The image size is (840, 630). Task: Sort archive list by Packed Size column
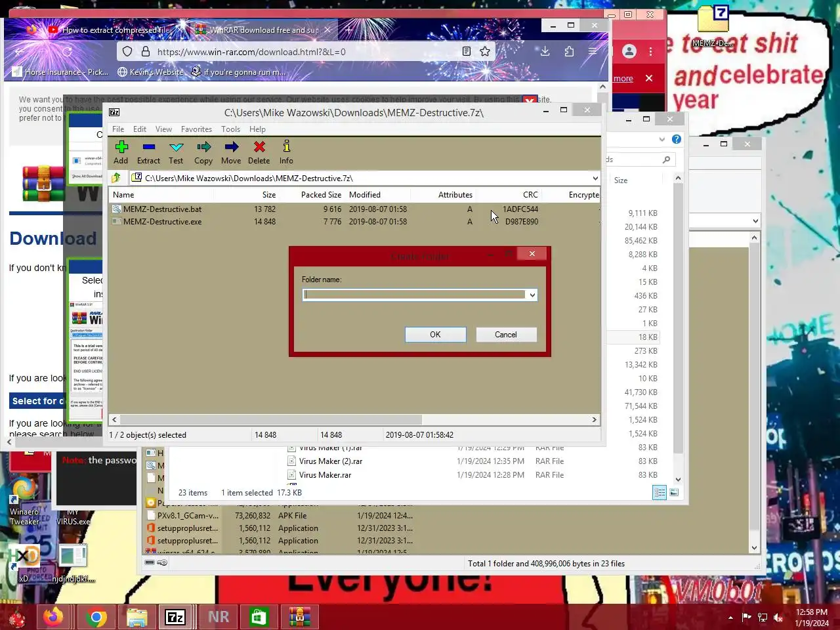[321, 195]
